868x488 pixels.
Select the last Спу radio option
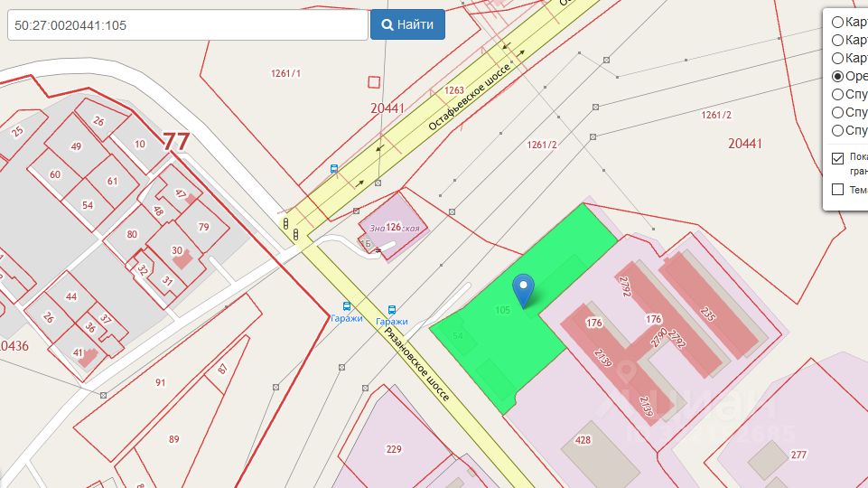[x=837, y=131]
